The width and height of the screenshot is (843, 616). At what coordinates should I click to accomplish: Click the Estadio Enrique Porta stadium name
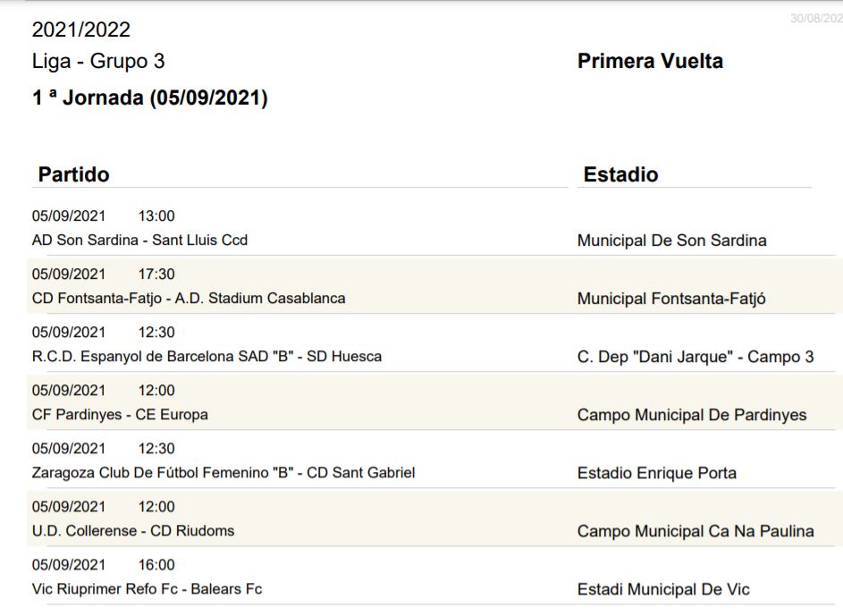click(x=657, y=473)
